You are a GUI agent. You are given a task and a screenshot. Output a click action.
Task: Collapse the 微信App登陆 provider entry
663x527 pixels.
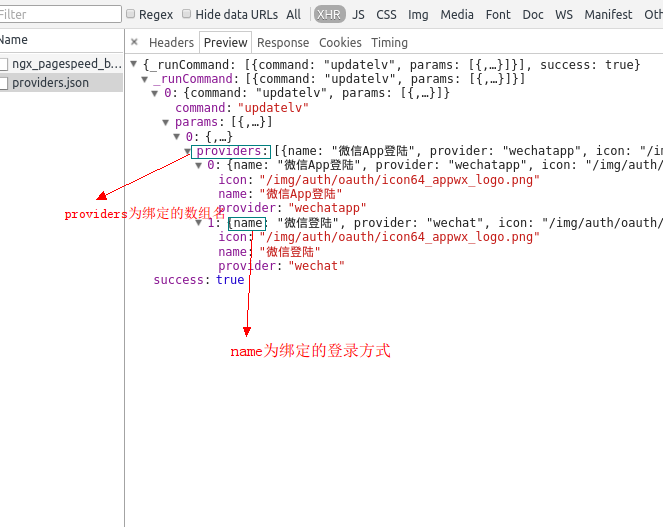coord(199,165)
